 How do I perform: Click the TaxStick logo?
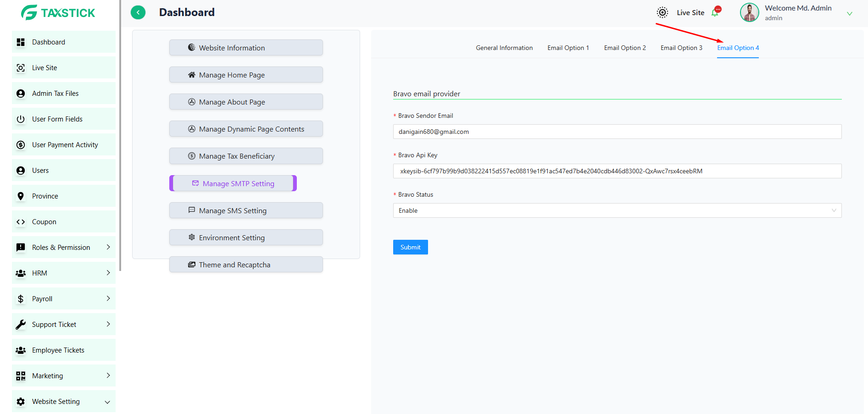[x=58, y=13]
